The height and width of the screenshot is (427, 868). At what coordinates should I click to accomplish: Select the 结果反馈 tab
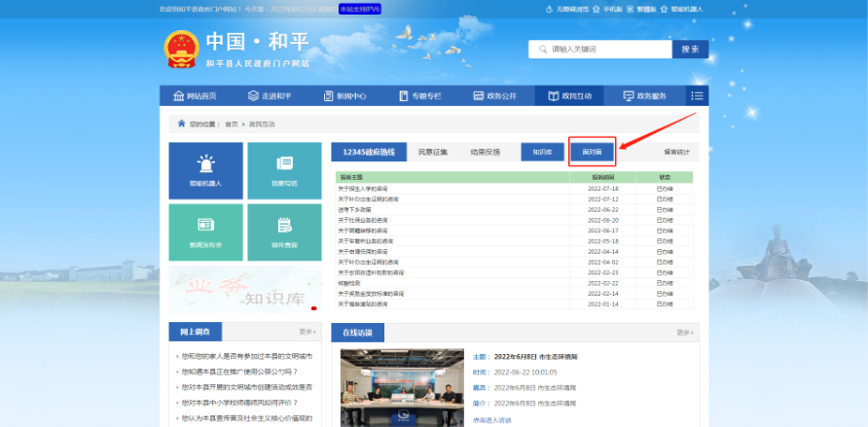click(x=486, y=152)
